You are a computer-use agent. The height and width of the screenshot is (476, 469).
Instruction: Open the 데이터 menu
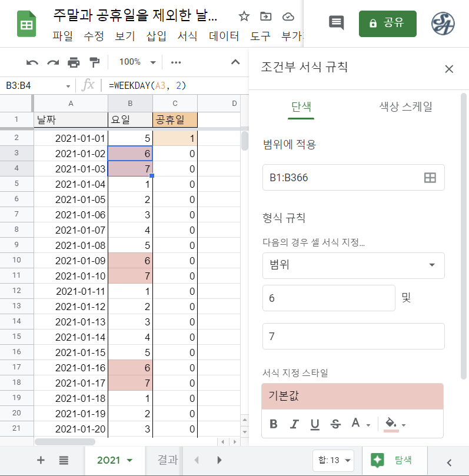224,36
